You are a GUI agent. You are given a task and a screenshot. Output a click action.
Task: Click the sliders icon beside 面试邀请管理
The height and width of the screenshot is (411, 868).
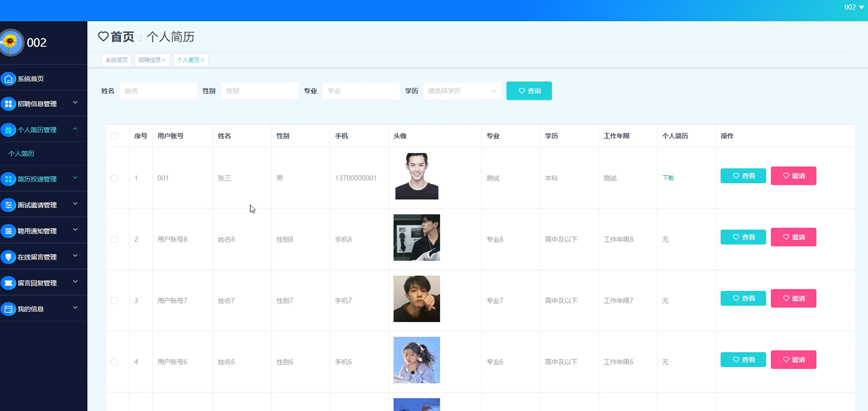8,205
